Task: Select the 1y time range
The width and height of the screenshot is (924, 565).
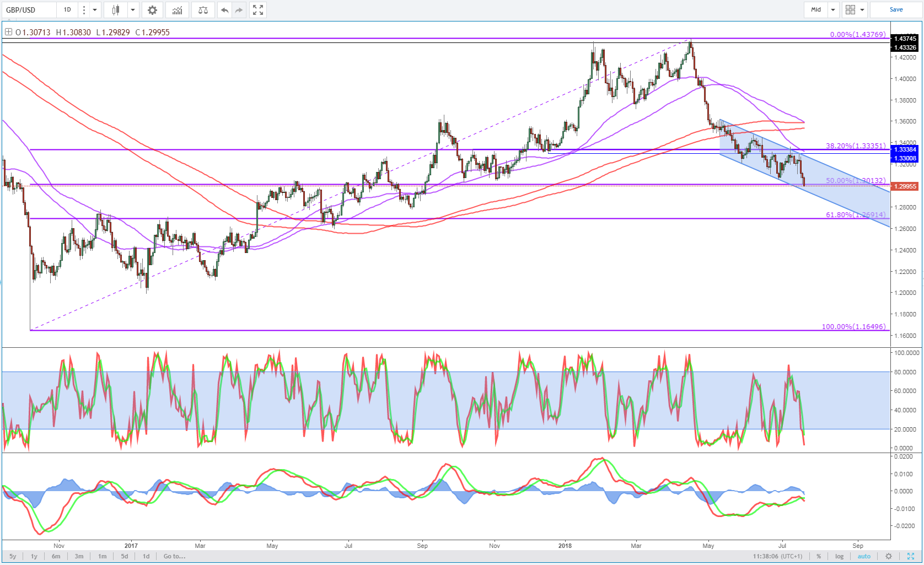Action: pos(34,556)
